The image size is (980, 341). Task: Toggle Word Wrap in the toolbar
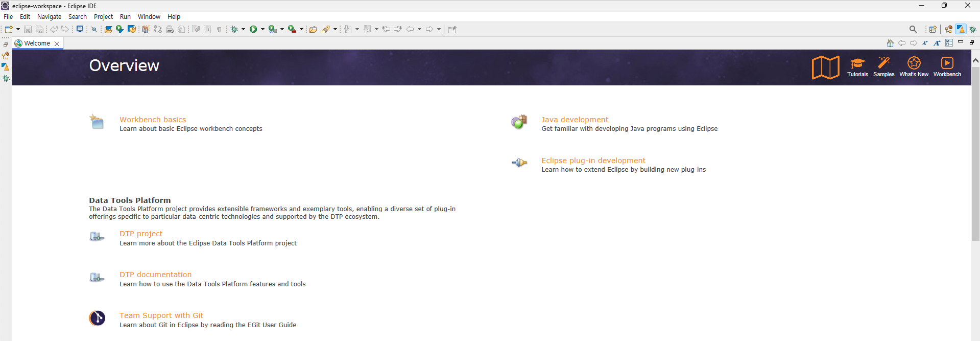[x=196, y=29]
